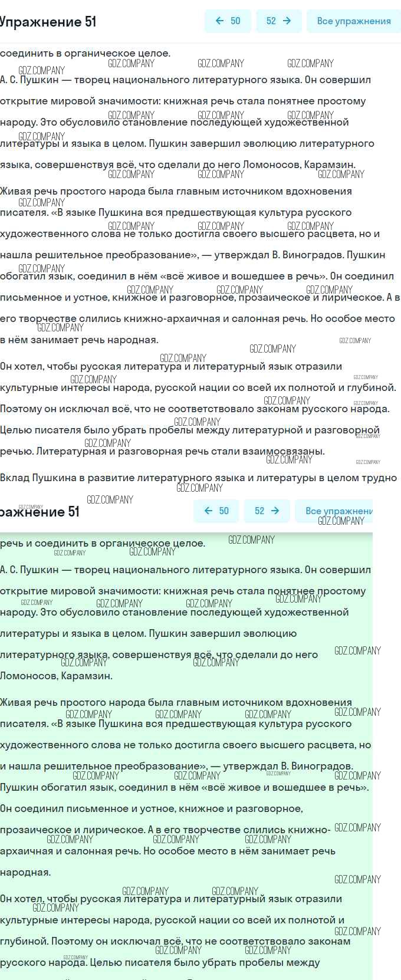Open exercise 52 from the lower header
The width and height of the screenshot is (401, 980).
(267, 511)
